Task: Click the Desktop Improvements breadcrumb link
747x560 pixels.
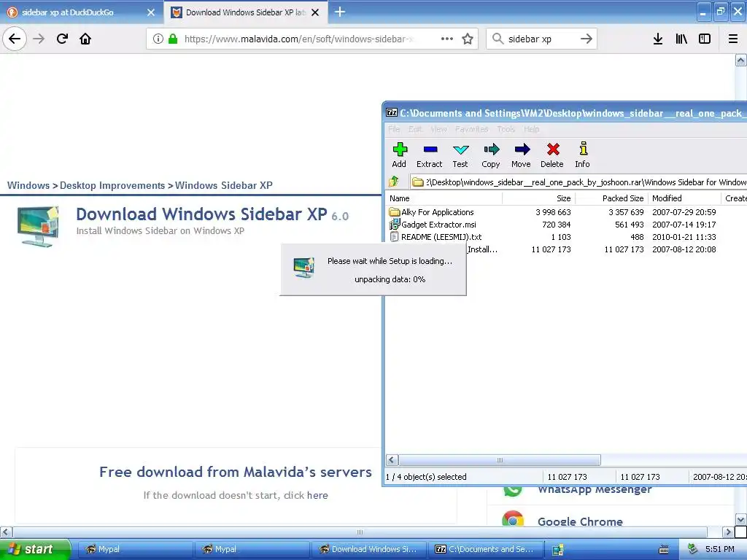Action: [112, 185]
